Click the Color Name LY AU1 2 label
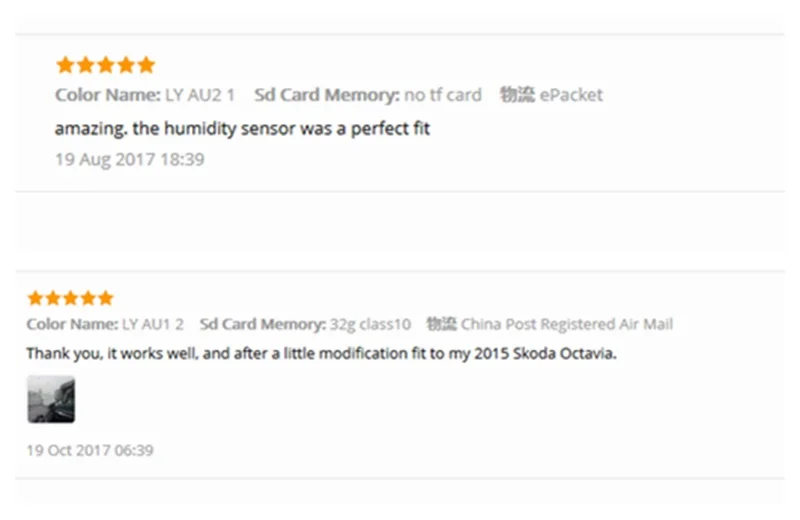Screen dimensions: 800x520 coord(105,324)
